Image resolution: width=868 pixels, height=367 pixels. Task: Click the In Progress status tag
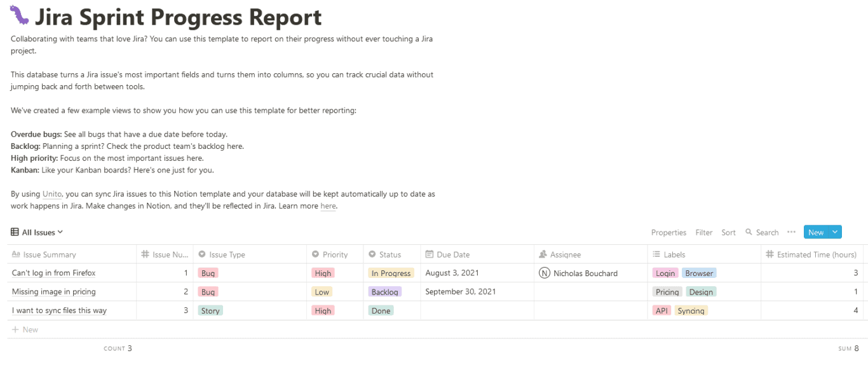tap(391, 273)
